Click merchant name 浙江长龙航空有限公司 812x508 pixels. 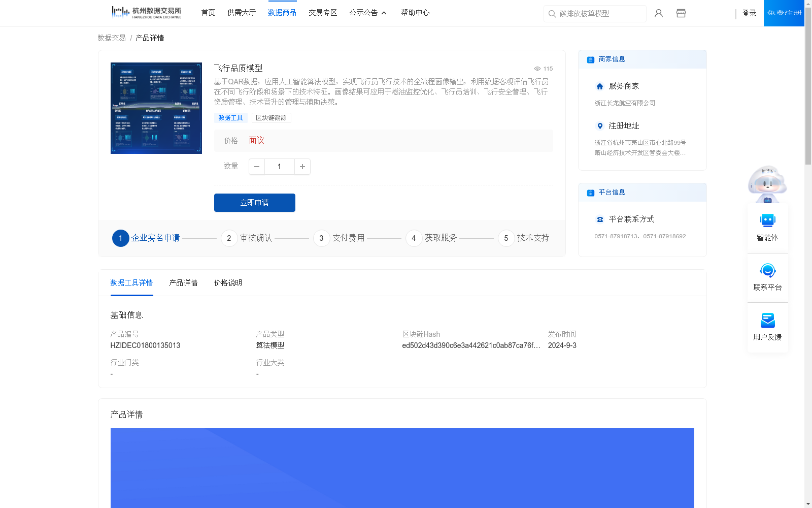tap(625, 103)
